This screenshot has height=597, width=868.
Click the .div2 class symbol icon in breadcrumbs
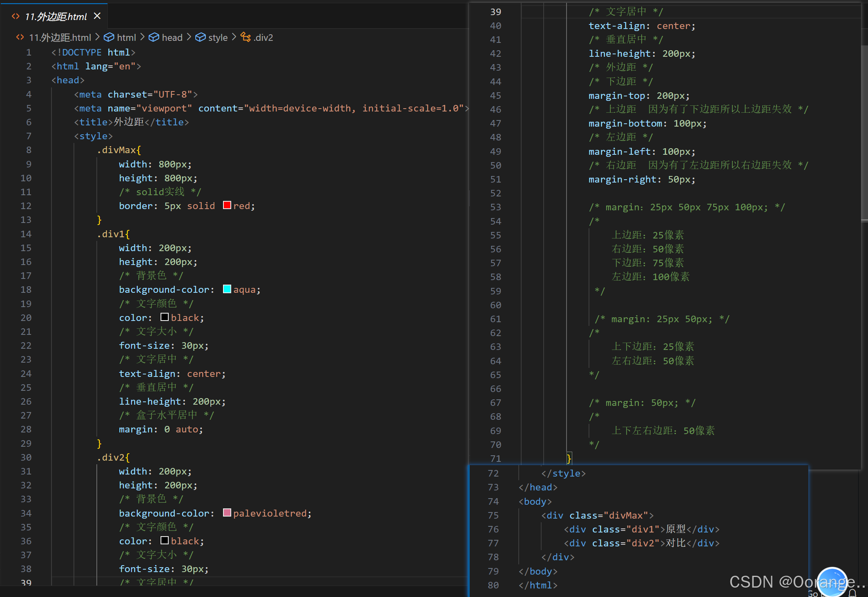click(x=245, y=38)
